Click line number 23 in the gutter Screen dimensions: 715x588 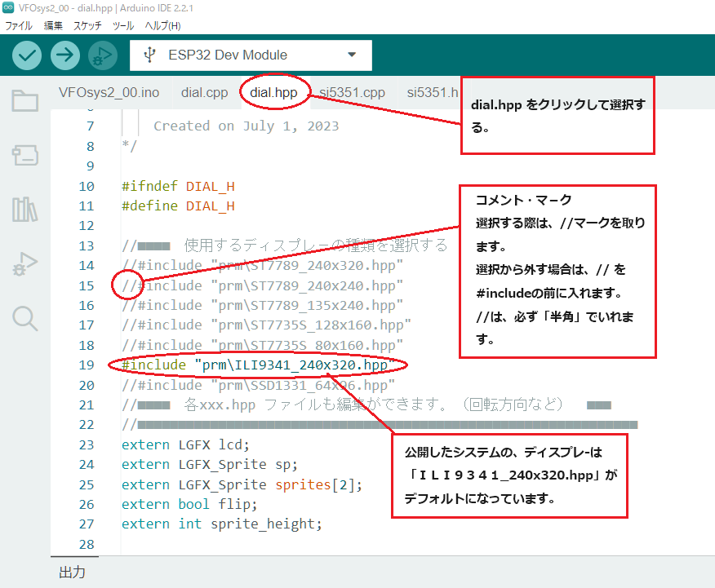pos(87,444)
